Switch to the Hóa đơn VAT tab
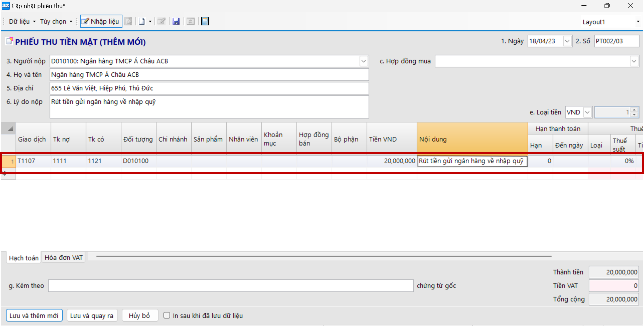 point(63,258)
